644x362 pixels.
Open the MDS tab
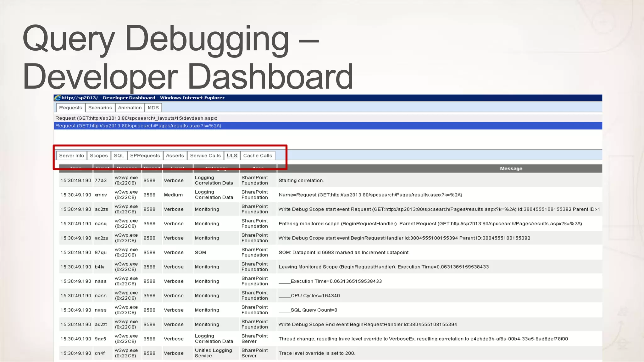[x=153, y=108]
